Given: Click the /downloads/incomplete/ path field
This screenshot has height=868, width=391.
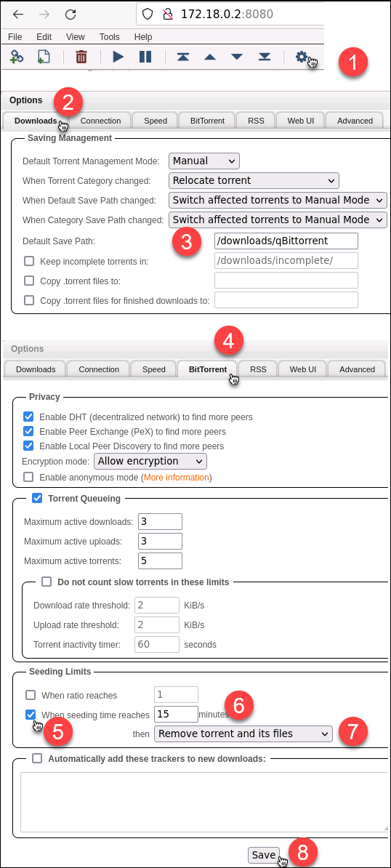Looking at the screenshot, I should pyautogui.click(x=286, y=261).
